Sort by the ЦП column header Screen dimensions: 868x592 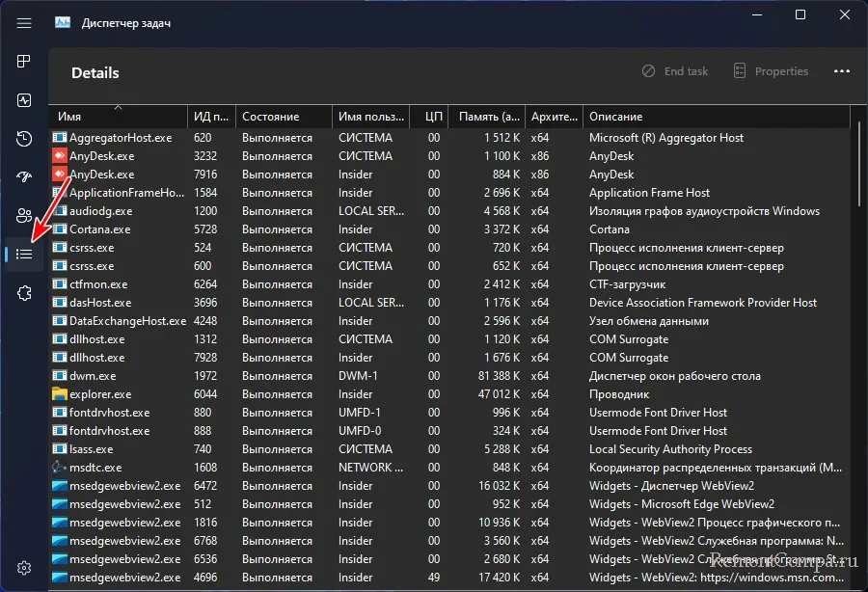click(x=429, y=117)
